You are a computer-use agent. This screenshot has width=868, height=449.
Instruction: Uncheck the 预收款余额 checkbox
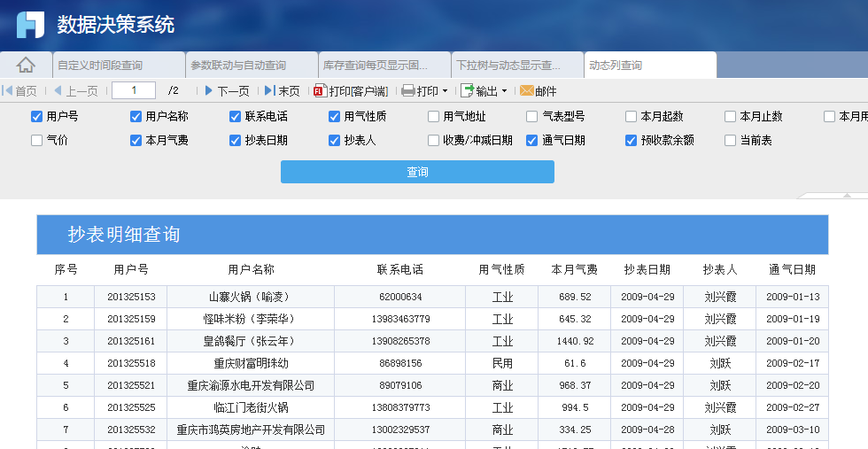point(631,140)
